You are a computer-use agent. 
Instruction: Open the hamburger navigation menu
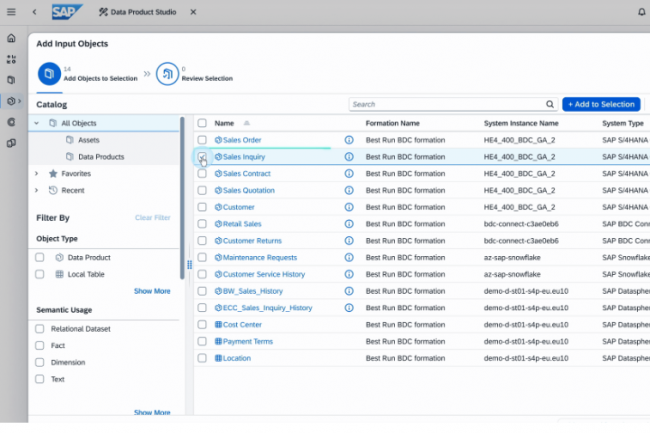pyautogui.click(x=11, y=12)
